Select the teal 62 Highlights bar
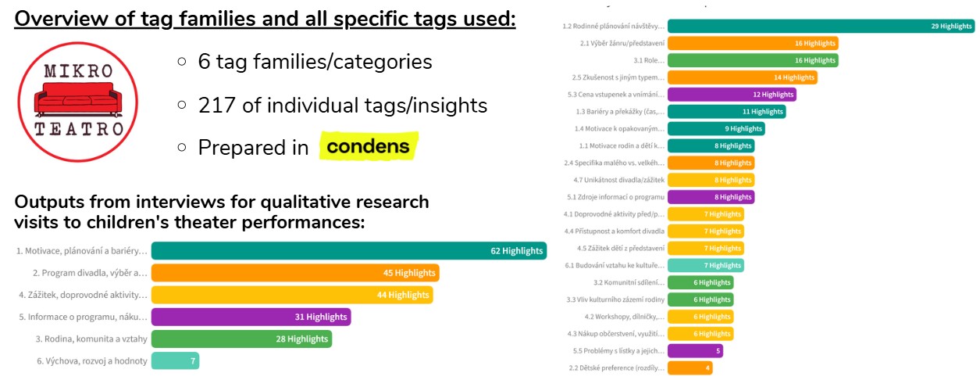980x380 pixels. coord(348,251)
